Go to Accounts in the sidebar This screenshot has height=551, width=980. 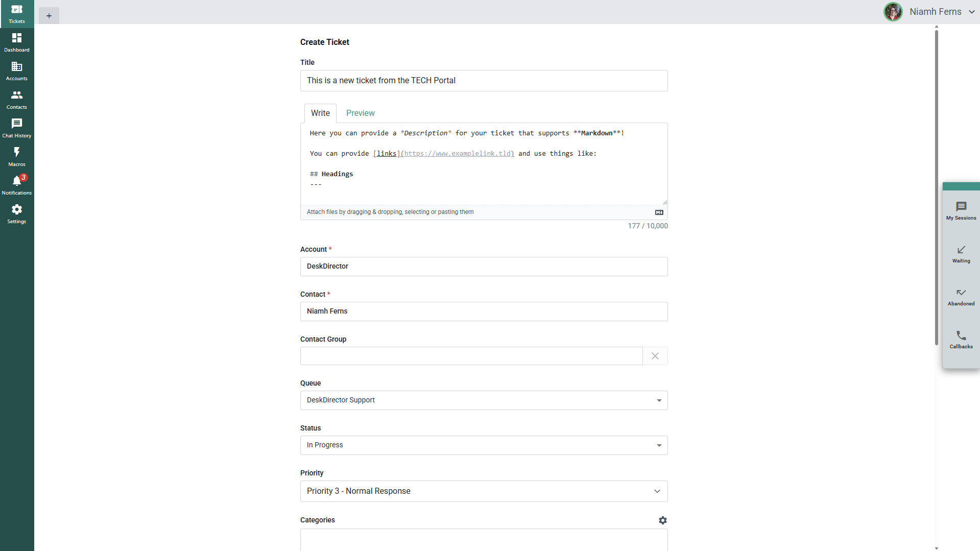pyautogui.click(x=17, y=71)
